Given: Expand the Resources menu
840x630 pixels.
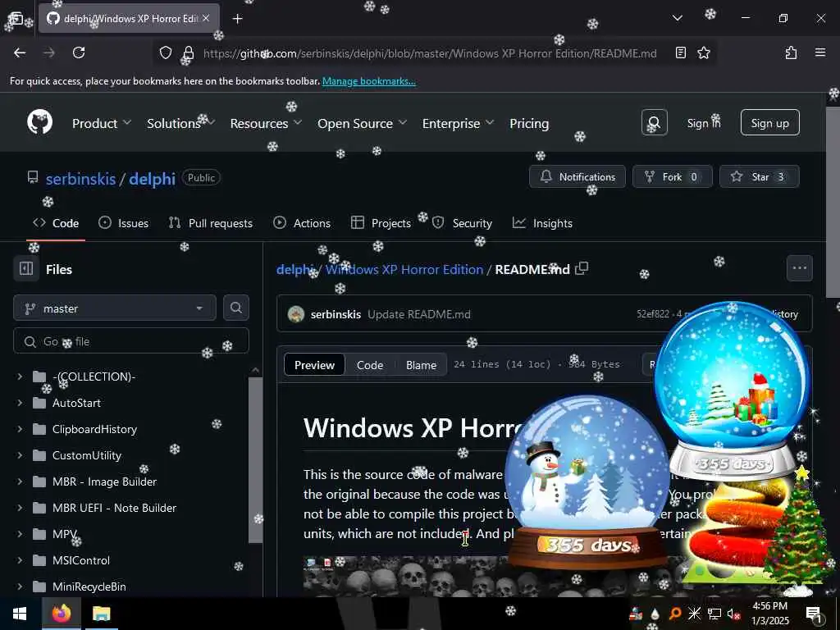Looking at the screenshot, I should [267, 123].
